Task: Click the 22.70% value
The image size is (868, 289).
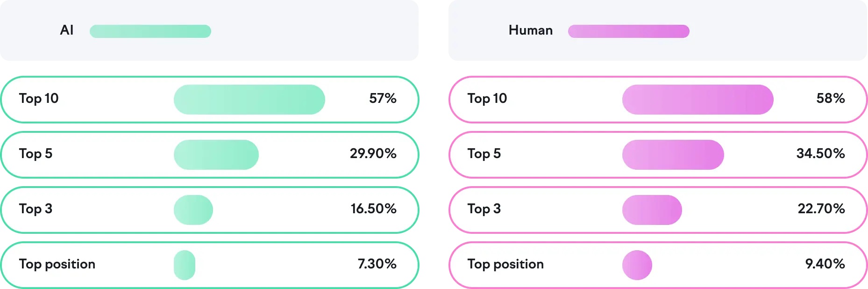Action: 821,209
